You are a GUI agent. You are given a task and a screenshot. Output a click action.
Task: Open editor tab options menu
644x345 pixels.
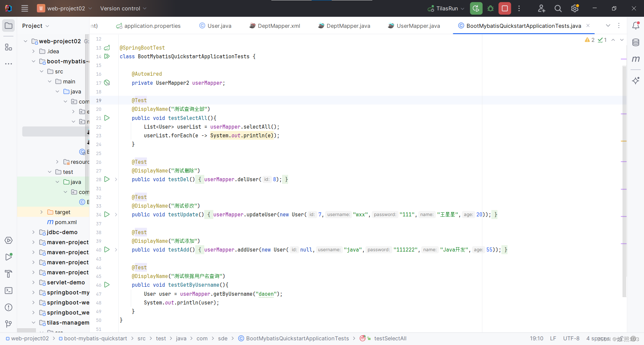[619, 25]
